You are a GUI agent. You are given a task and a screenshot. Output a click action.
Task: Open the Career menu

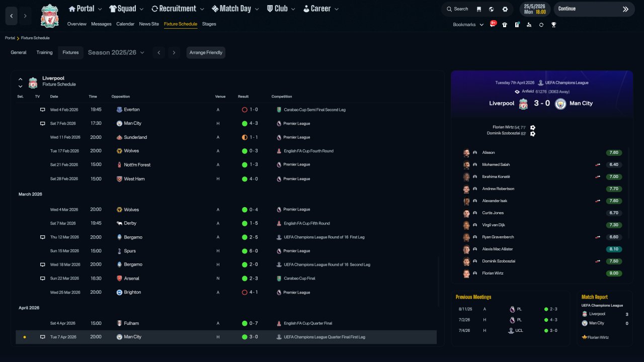pos(321,9)
